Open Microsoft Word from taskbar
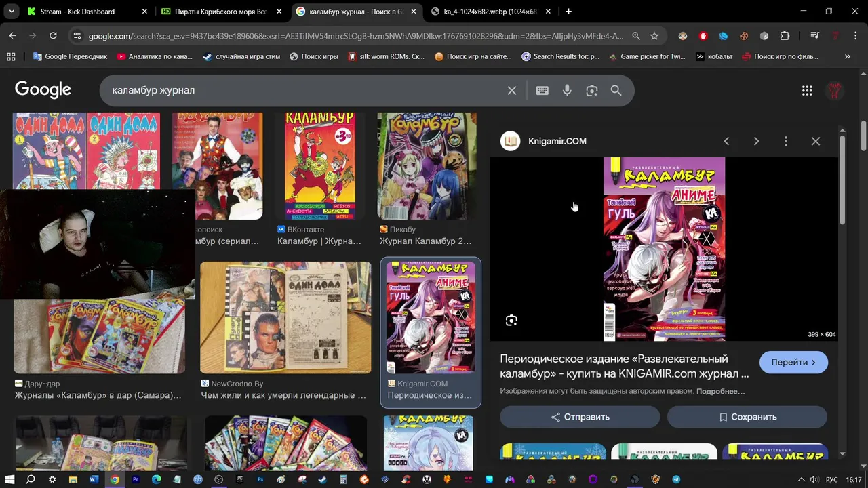This screenshot has width=868, height=488. (94, 479)
